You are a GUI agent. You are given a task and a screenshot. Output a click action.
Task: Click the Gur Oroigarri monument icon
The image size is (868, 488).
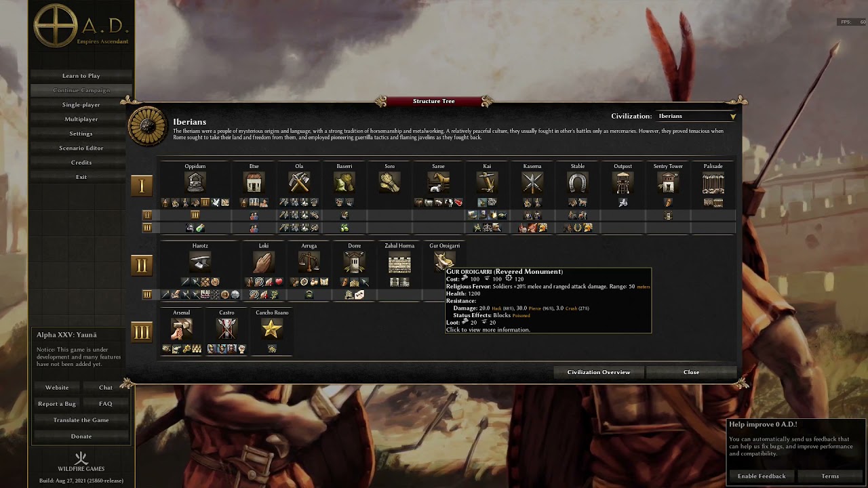[444, 260]
